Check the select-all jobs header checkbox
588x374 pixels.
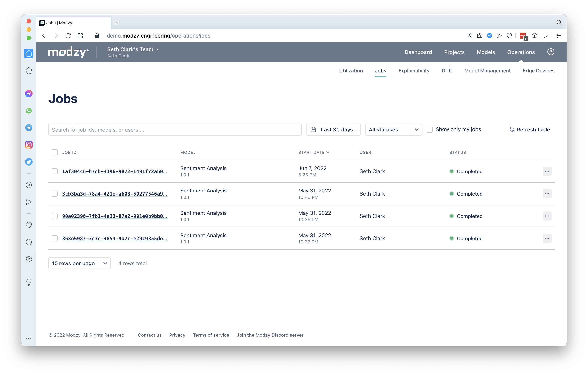click(54, 153)
